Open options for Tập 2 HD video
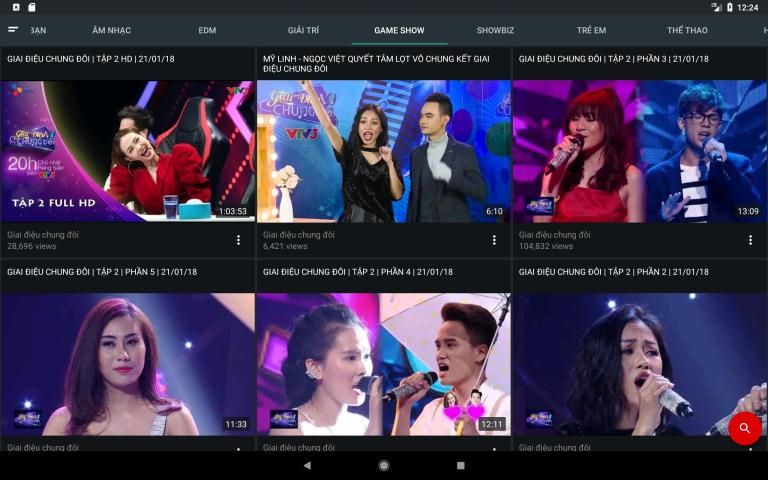Screen dimensions: 768x480 pos(238,240)
